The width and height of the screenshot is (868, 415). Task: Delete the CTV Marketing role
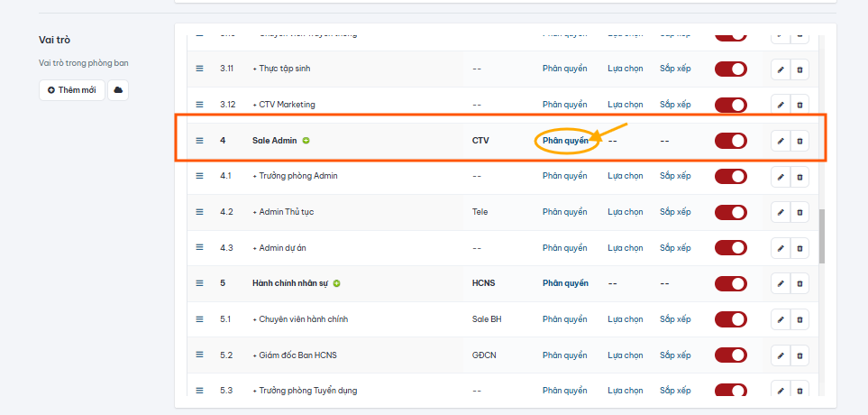799,106
